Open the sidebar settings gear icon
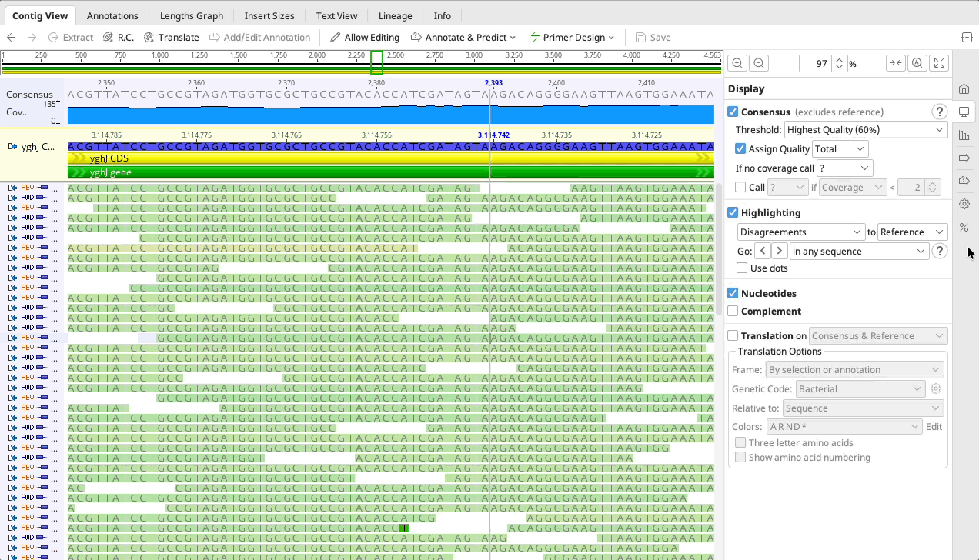Viewport: 979px width, 560px height. 964,203
